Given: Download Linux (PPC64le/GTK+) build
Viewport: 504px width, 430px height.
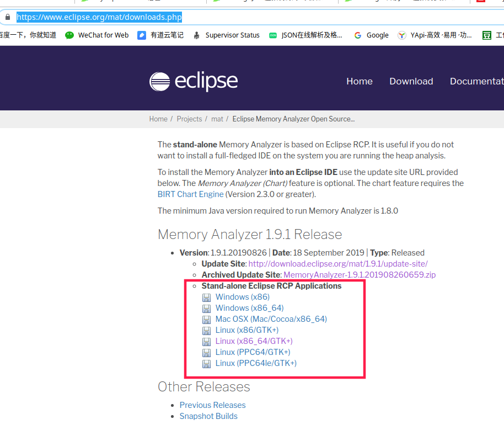Looking at the screenshot, I should [256, 363].
